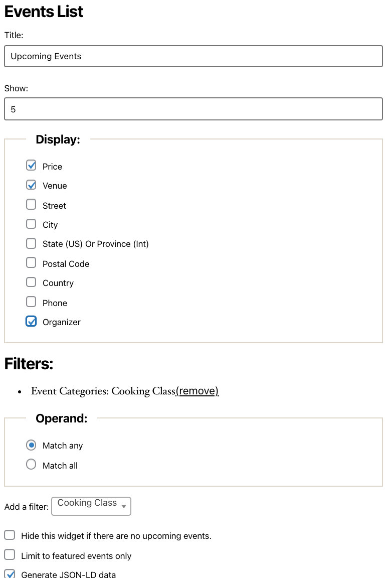Uncheck Generate JSON-LD data
The height and width of the screenshot is (578, 392).
pyautogui.click(x=10, y=574)
